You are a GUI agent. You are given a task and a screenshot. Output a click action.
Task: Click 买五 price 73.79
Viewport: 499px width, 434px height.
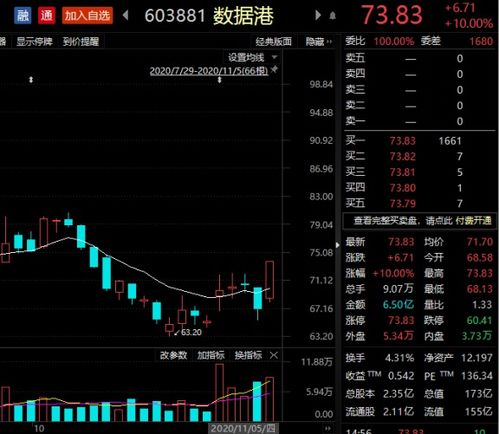403,203
